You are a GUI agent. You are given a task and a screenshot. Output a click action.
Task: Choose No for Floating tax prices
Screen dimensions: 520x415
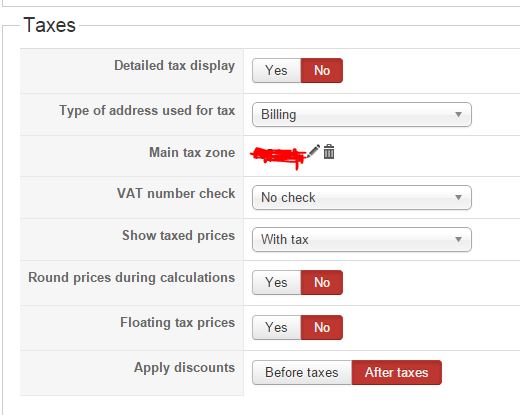[322, 328]
